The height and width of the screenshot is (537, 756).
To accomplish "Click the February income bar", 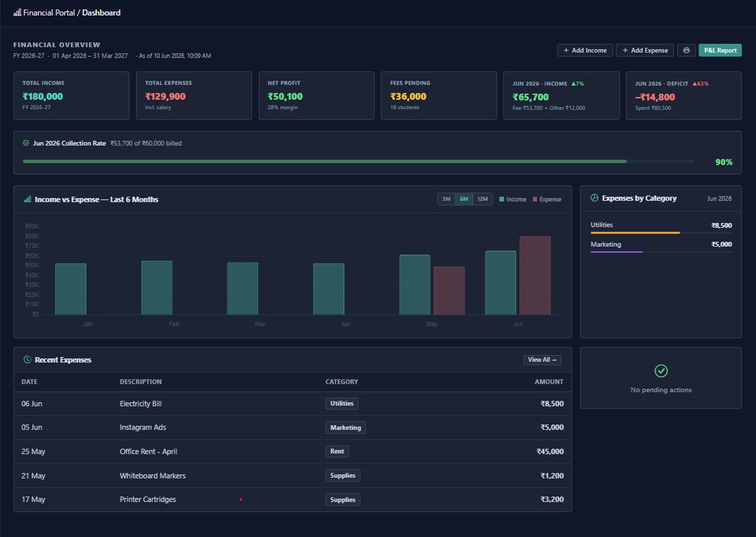I will (x=157, y=288).
